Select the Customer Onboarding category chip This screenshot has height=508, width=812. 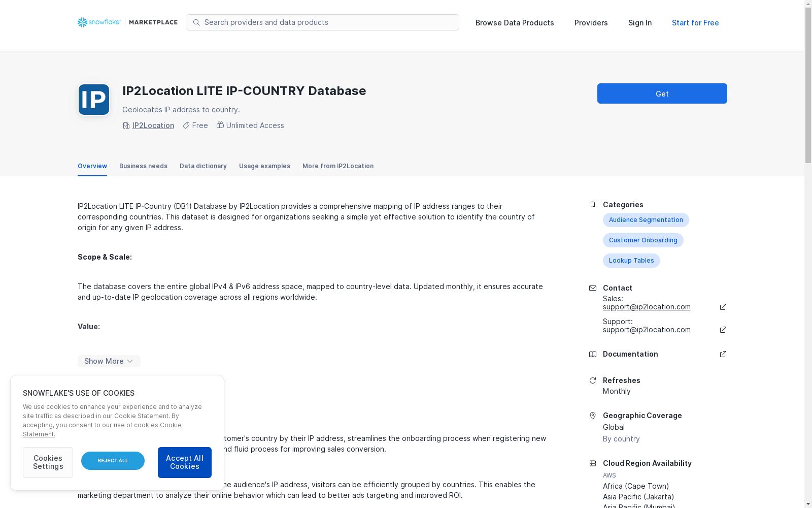(643, 240)
